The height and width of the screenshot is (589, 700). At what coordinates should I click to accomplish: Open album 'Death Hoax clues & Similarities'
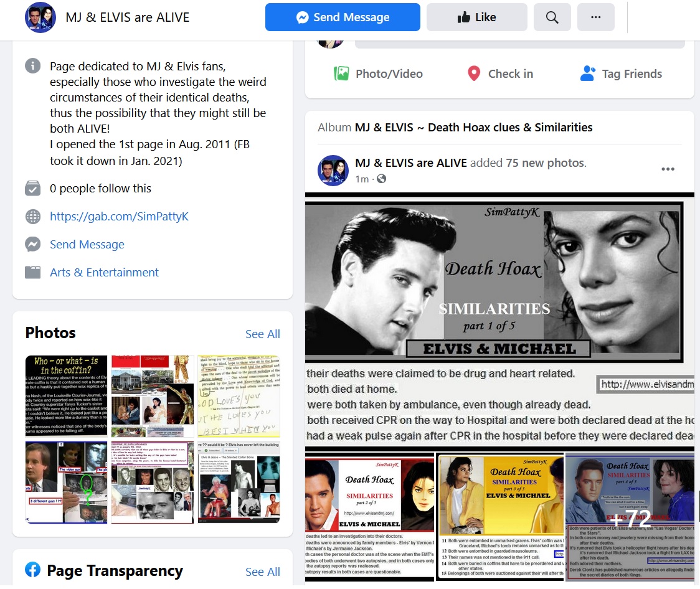pos(474,127)
